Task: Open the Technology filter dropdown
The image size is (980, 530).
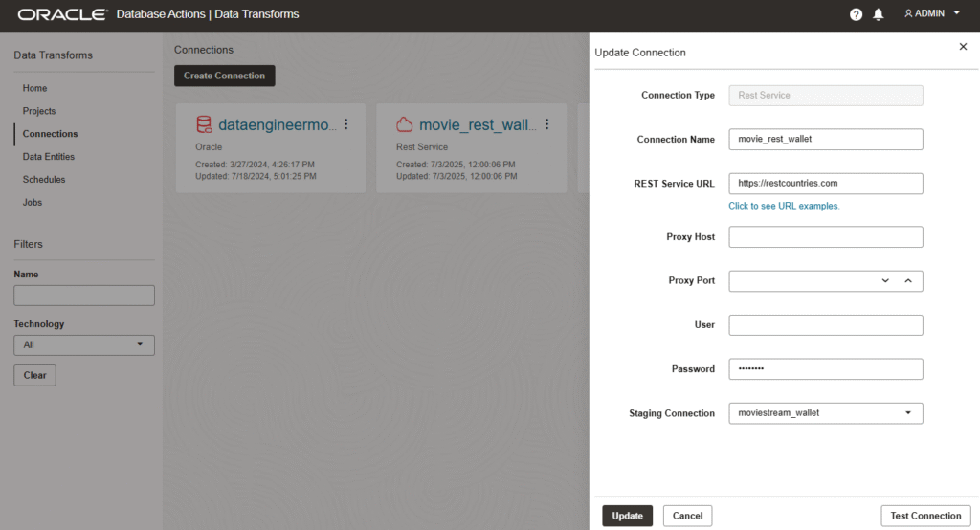Action: pos(84,344)
